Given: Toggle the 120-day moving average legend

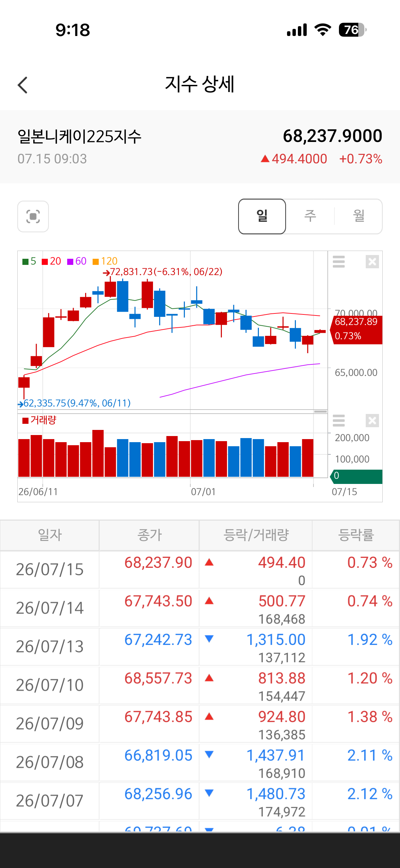Looking at the screenshot, I should 105,261.
